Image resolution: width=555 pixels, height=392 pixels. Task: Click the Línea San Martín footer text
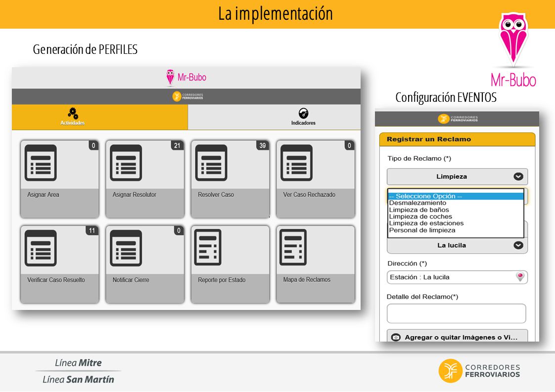pyautogui.click(x=78, y=380)
